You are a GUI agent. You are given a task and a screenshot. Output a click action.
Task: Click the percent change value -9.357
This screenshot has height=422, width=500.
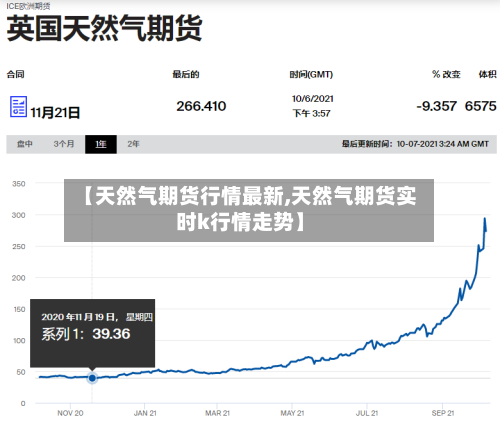[436, 106]
